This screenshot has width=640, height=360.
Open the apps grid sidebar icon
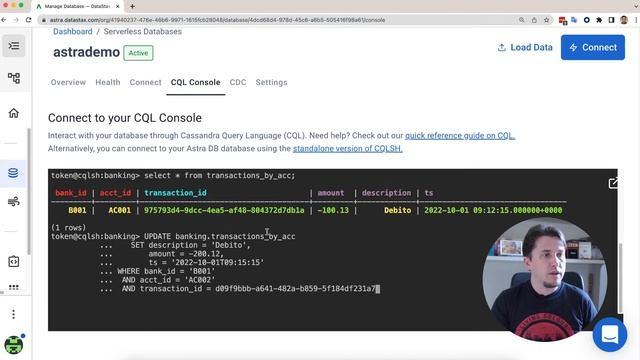click(13, 287)
